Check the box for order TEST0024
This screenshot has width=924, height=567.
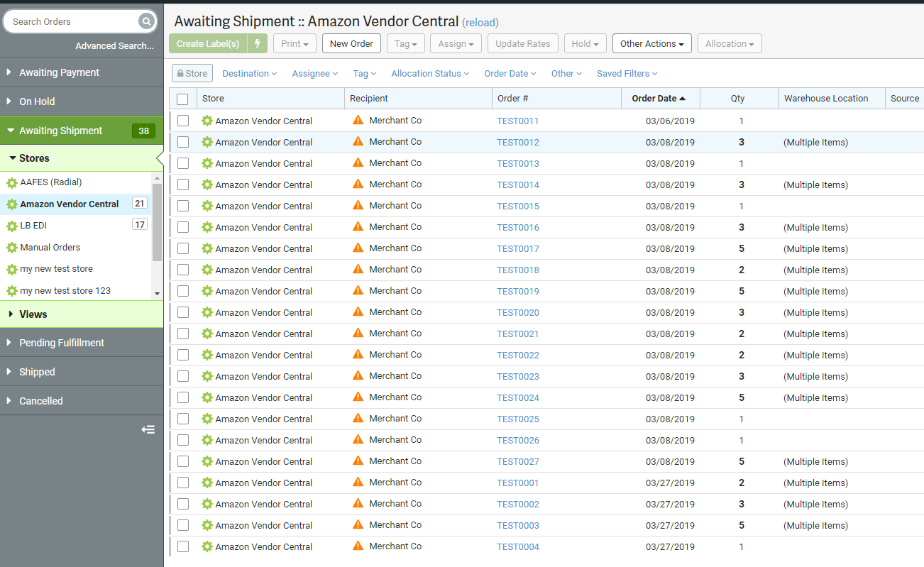coord(183,397)
